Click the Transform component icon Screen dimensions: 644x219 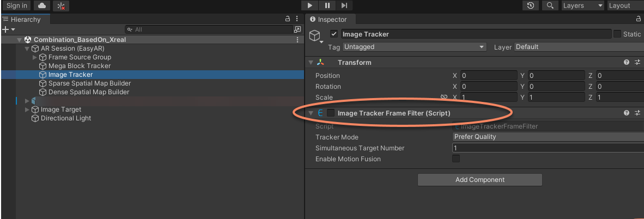[x=320, y=63]
